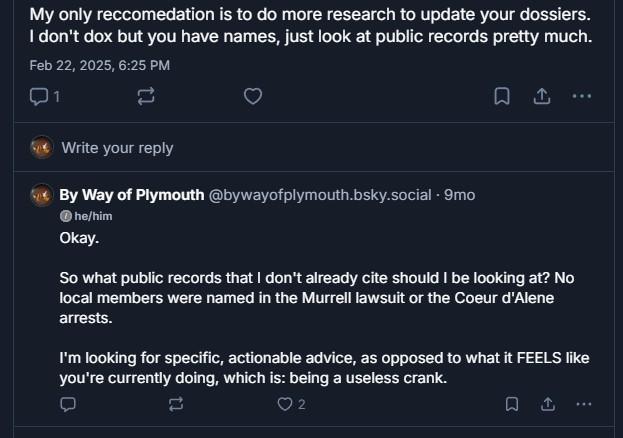Open By Way of Plymouth profile avatar

41,195
